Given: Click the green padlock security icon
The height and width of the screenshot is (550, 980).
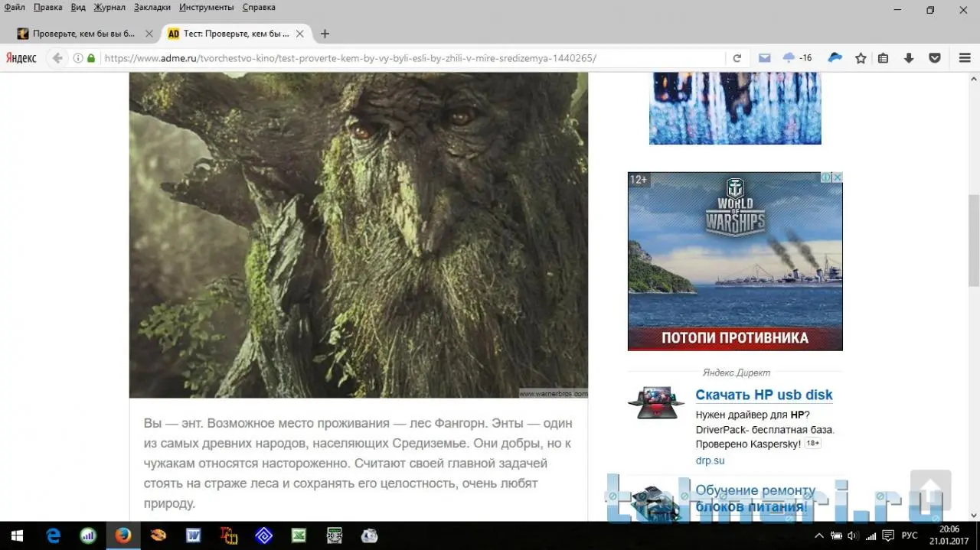Looking at the screenshot, I should click(x=91, y=58).
